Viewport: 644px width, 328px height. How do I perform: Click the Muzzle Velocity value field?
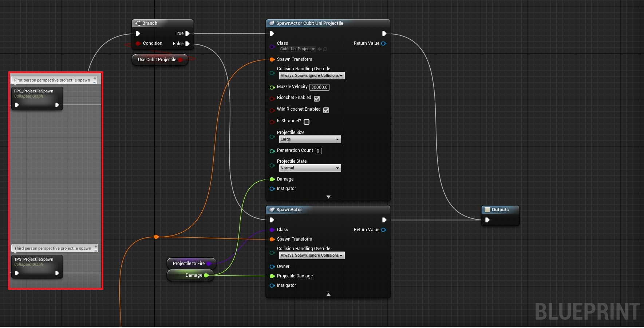coord(319,87)
